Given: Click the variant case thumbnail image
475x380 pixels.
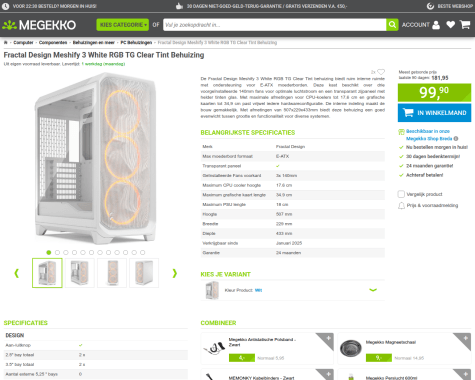Looking at the screenshot, I should 212,290.
